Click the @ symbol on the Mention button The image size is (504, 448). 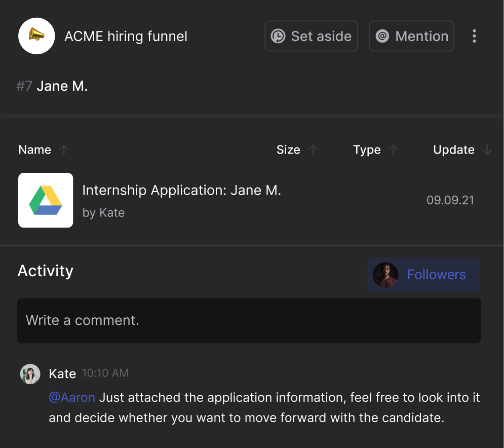tap(382, 35)
